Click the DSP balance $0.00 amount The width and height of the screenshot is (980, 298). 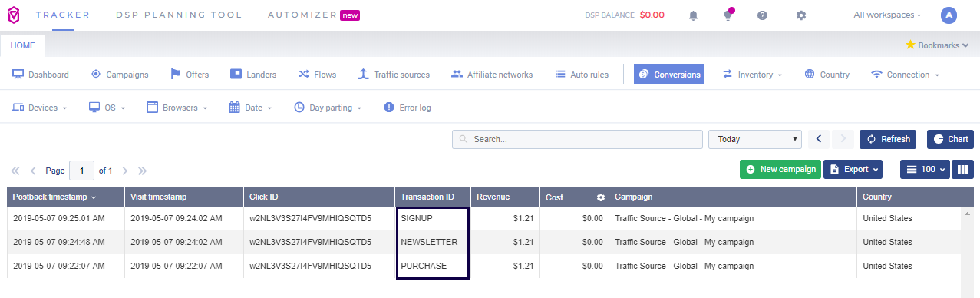point(652,15)
